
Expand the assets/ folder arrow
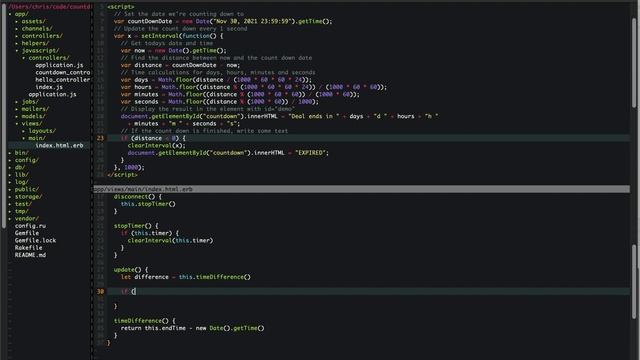(17, 21)
